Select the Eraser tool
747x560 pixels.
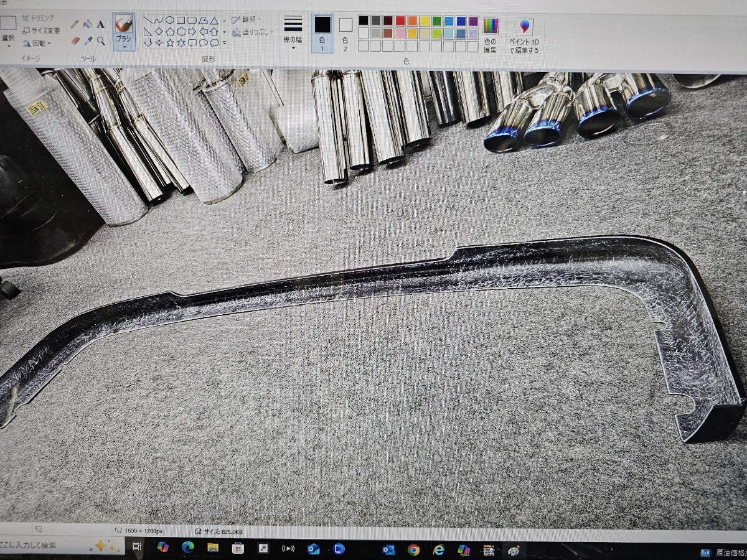(76, 40)
